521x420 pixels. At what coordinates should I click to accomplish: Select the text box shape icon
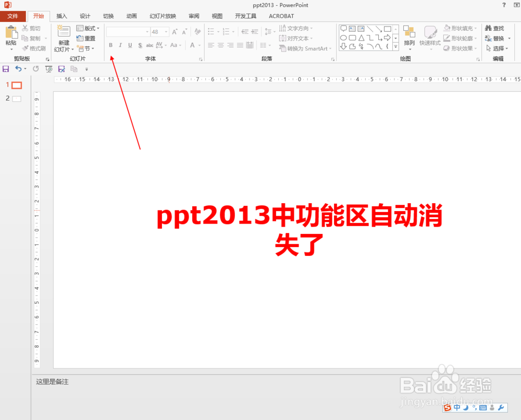[352, 29]
